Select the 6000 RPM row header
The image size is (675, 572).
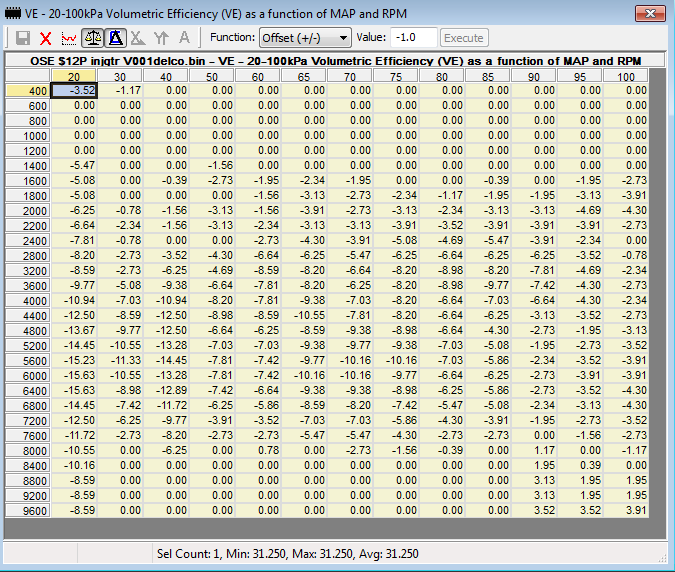click(x=28, y=376)
